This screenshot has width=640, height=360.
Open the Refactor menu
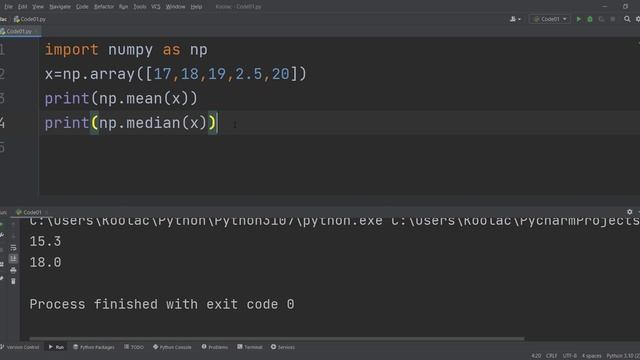point(104,7)
